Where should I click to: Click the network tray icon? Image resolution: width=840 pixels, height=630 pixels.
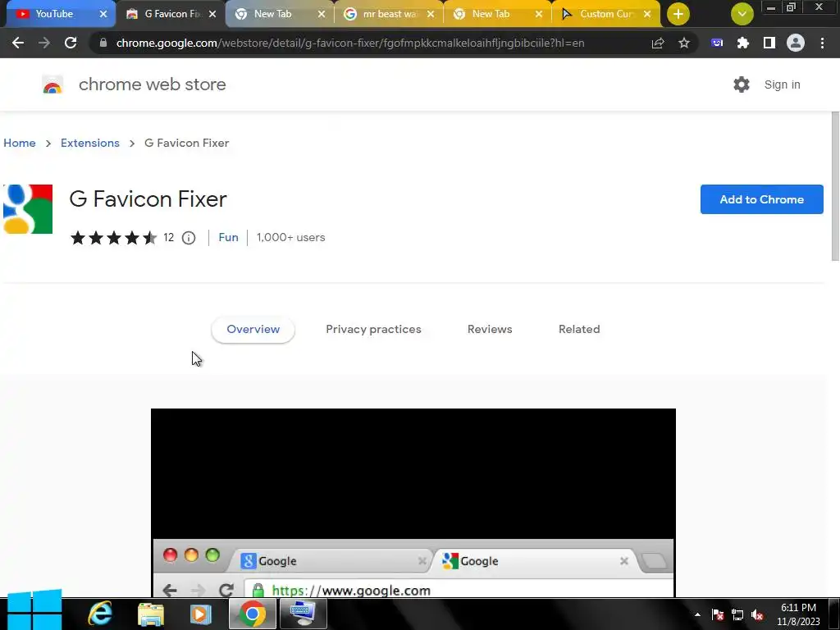tap(737, 615)
